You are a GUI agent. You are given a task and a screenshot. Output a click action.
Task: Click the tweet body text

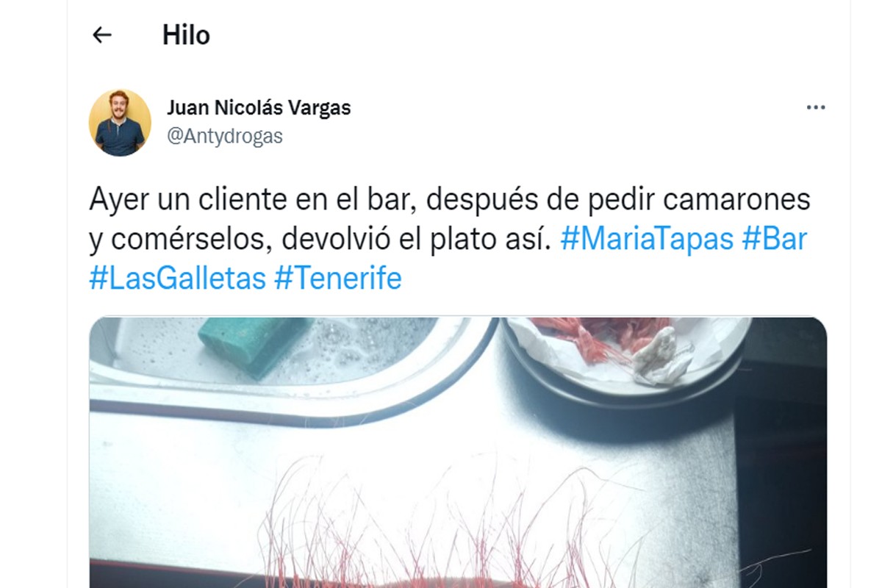coord(449,239)
